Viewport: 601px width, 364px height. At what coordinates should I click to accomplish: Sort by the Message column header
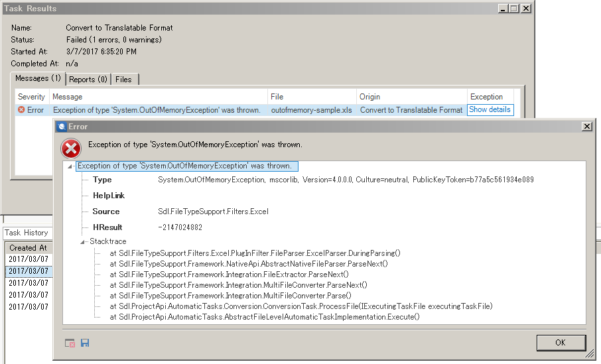(x=159, y=97)
